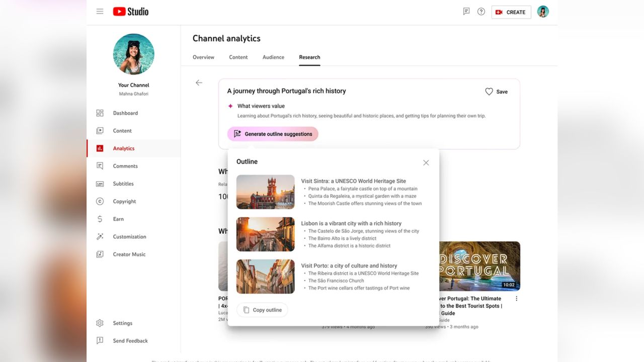Open the Earn monetization section
Viewport: 644px width, 362px height.
pos(118,219)
